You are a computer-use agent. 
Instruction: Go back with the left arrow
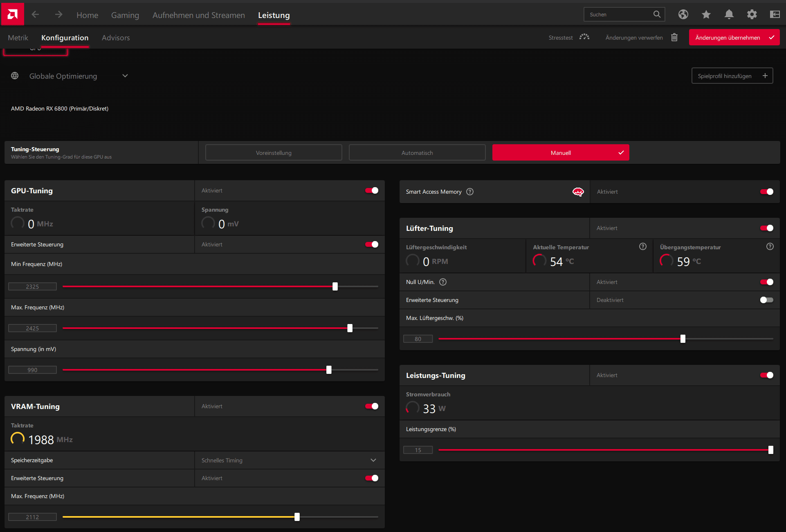coord(35,15)
